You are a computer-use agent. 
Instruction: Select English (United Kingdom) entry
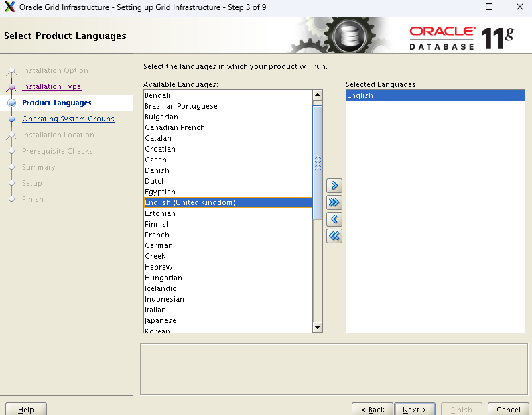click(x=228, y=202)
